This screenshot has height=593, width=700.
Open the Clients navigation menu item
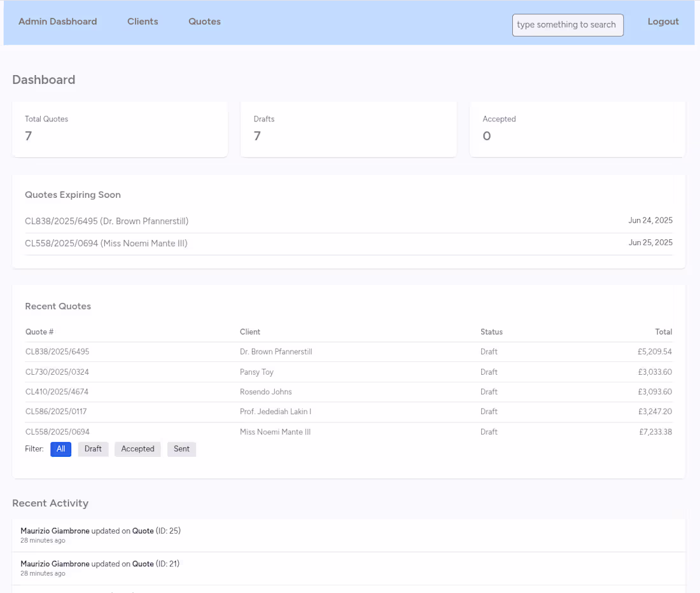point(143,21)
